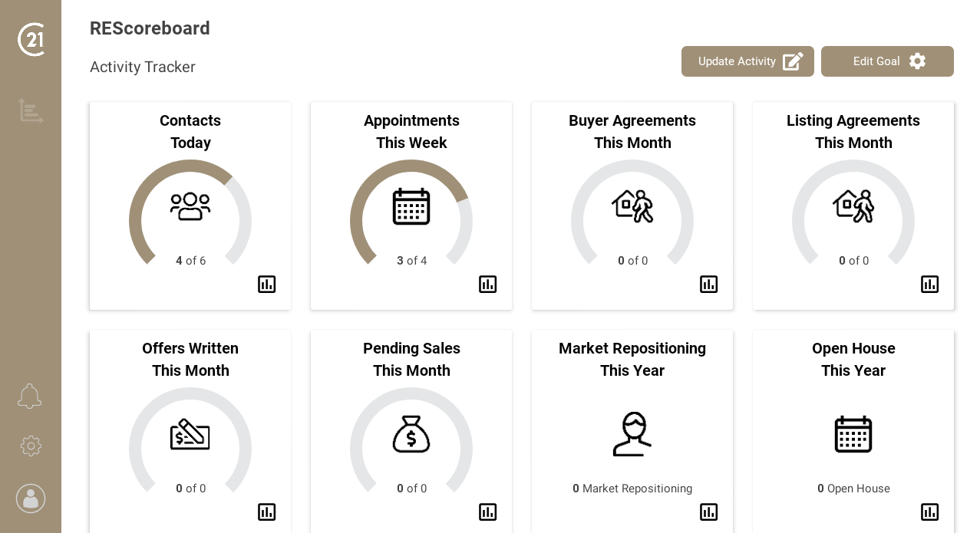Click the Contacts Today progress gauge
Image resolution: width=980 pixels, height=533 pixels.
coord(190,207)
